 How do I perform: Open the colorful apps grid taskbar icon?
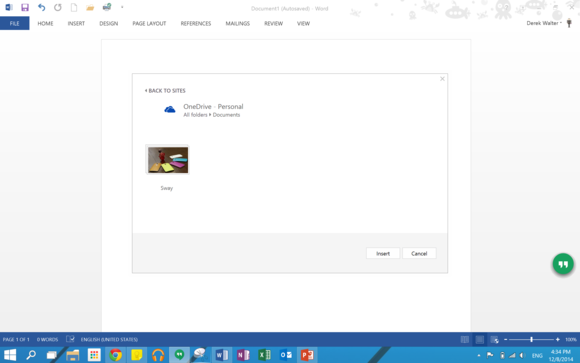(x=94, y=355)
